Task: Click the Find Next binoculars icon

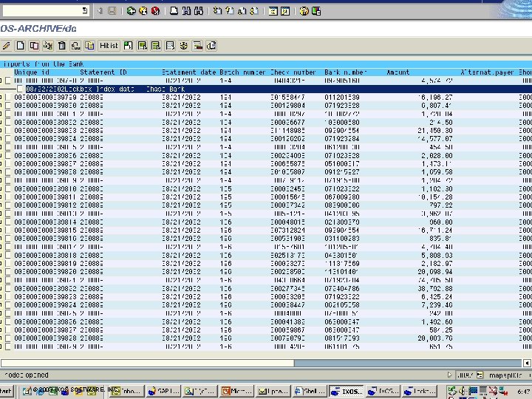Action: point(199,11)
